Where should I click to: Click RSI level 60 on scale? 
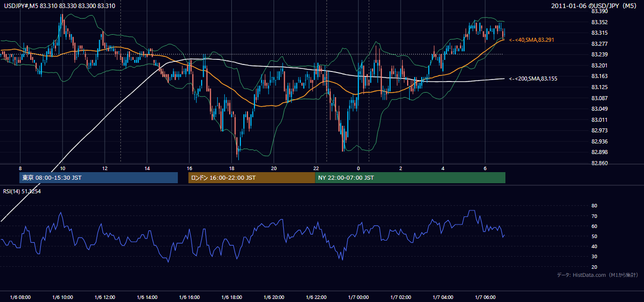pyautogui.click(x=594, y=226)
